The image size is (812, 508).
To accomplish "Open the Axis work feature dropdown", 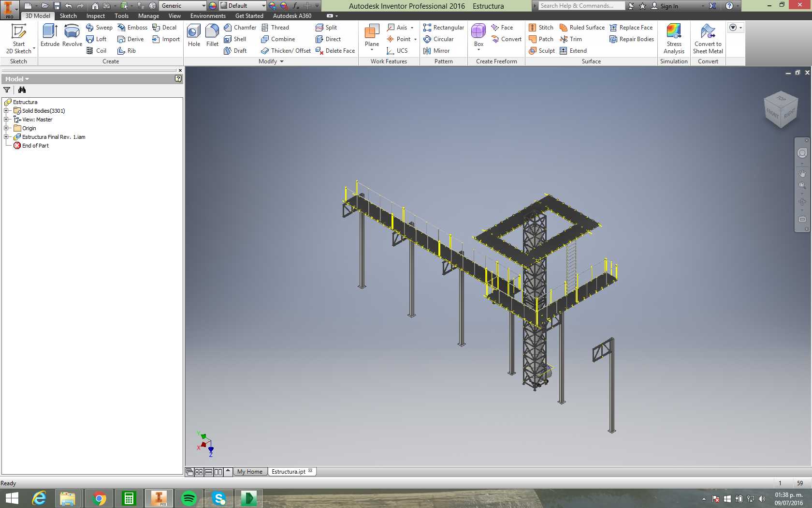I will (412, 28).
